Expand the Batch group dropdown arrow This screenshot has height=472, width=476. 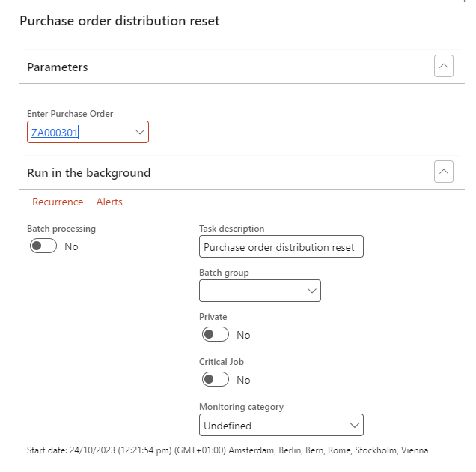[x=311, y=291]
